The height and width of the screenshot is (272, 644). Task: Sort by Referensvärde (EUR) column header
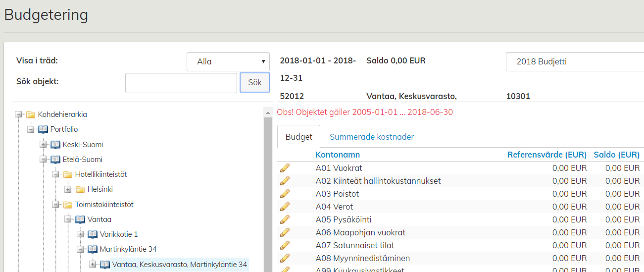[546, 155]
